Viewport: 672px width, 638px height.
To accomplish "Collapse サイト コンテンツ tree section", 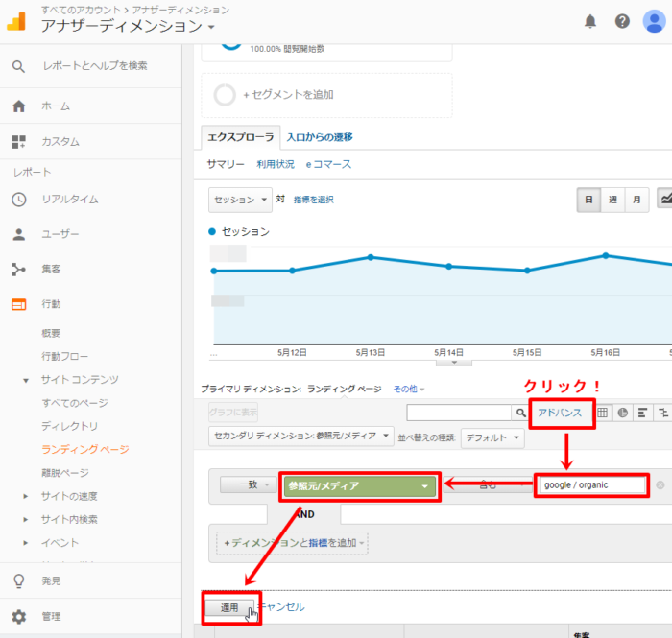I will click(26, 380).
